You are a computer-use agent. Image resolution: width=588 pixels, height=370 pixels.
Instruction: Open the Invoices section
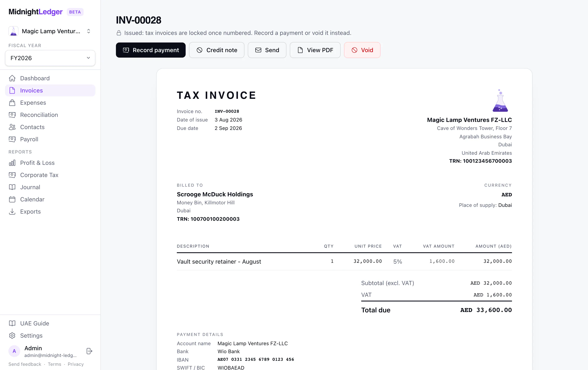50,90
